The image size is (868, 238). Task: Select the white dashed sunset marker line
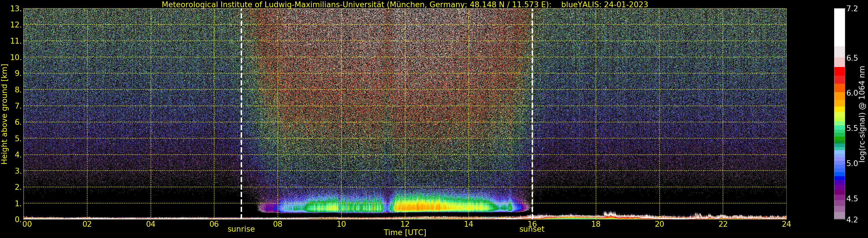pos(532,114)
